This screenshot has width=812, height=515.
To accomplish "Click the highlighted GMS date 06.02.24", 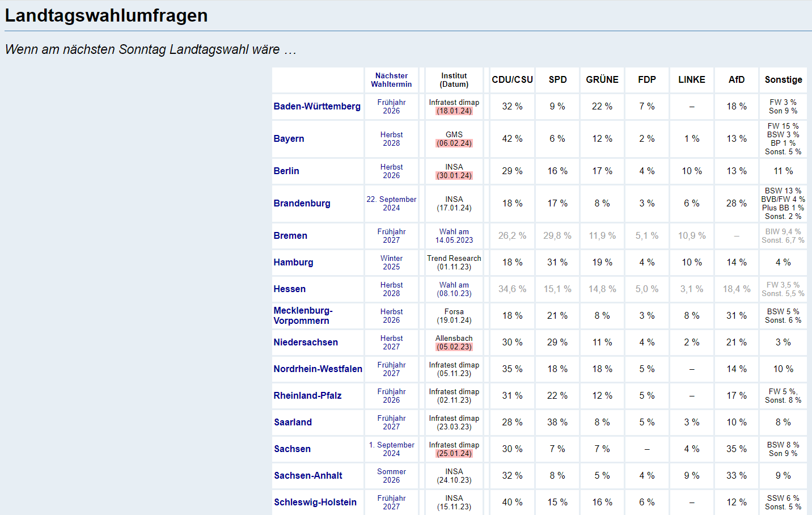I will tap(454, 143).
